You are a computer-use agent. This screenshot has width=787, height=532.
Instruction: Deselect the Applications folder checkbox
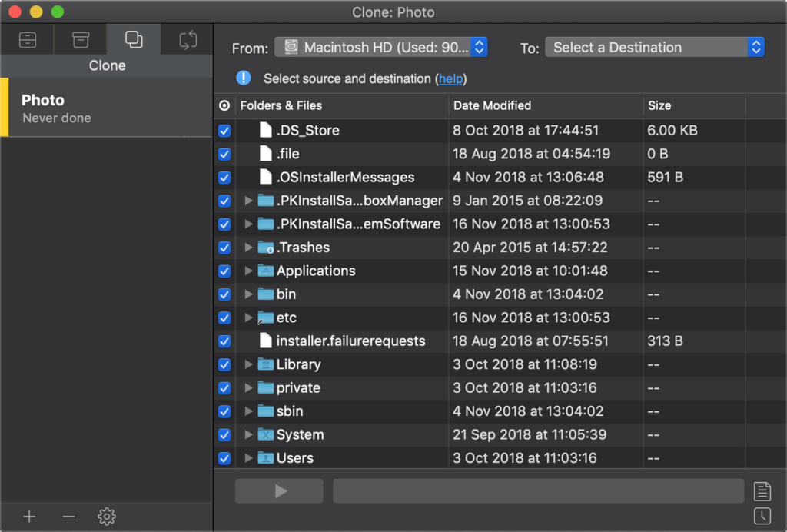(x=224, y=271)
